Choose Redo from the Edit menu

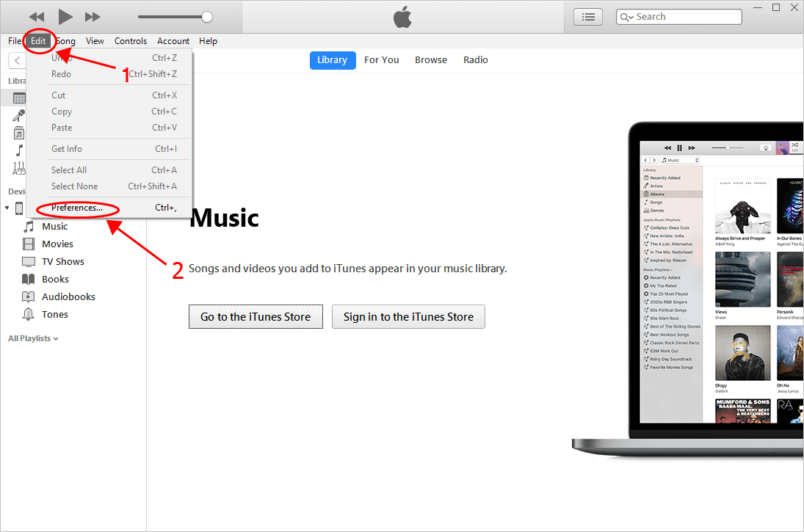109,74
